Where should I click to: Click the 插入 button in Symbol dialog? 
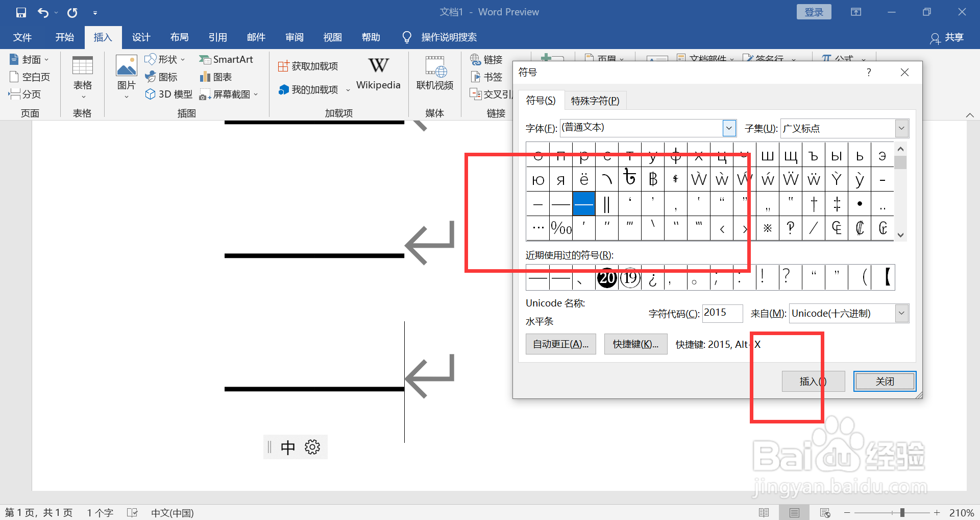pyautogui.click(x=812, y=381)
